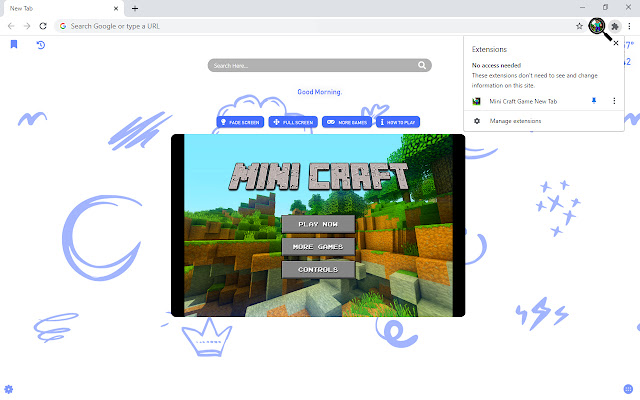640x400 pixels.
Task: Close the New Tab tab
Action: click(116, 8)
